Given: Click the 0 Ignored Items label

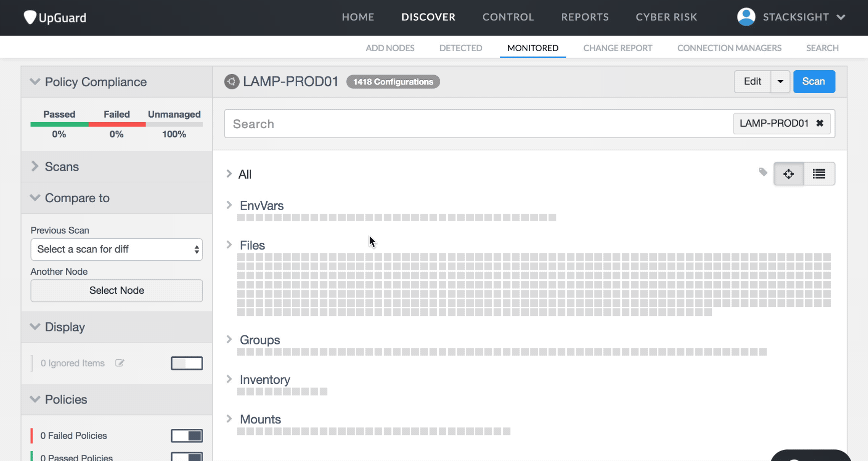Looking at the screenshot, I should click(x=73, y=363).
